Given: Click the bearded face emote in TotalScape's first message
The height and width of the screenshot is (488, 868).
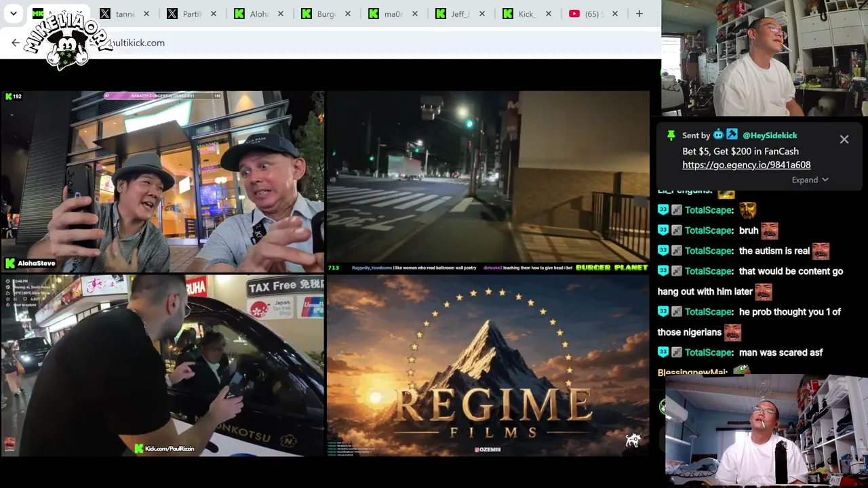Looking at the screenshot, I should (x=747, y=210).
